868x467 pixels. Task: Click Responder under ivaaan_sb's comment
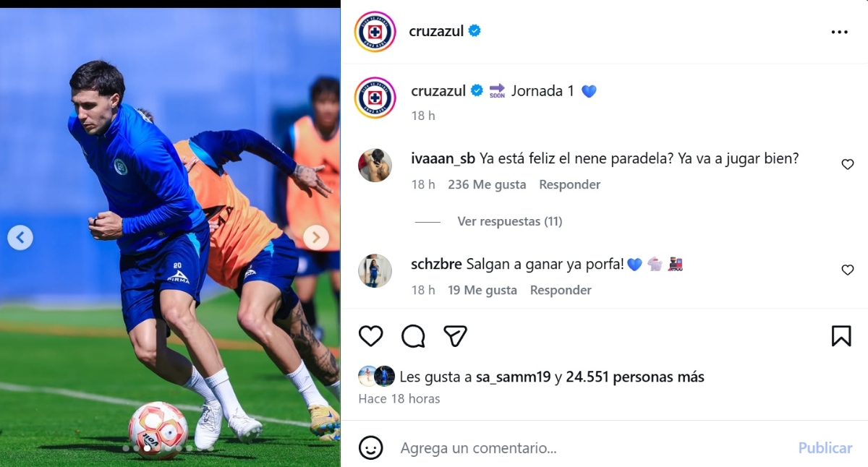tap(570, 184)
